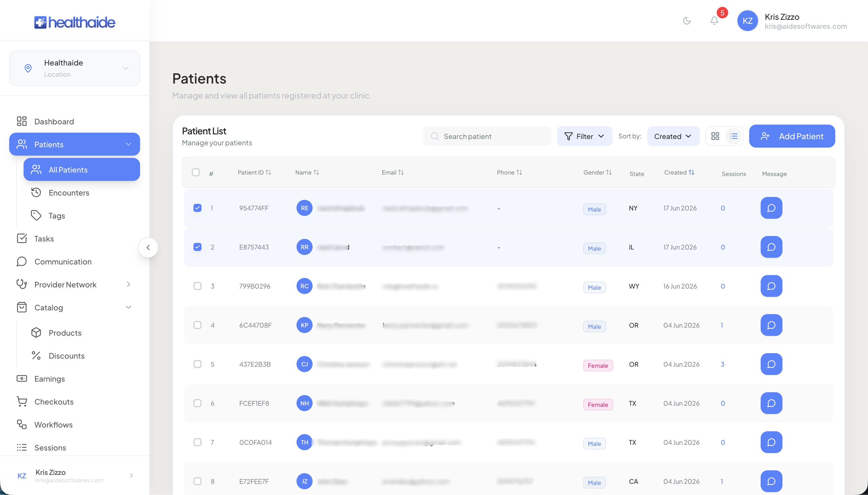Click the location pin icon
Image resolution: width=868 pixels, height=495 pixels.
click(28, 68)
